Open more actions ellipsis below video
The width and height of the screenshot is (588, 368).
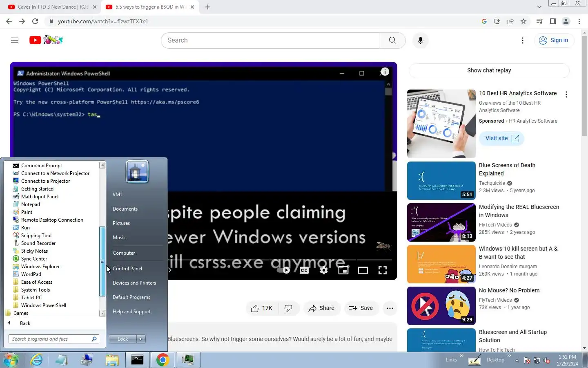click(x=390, y=308)
